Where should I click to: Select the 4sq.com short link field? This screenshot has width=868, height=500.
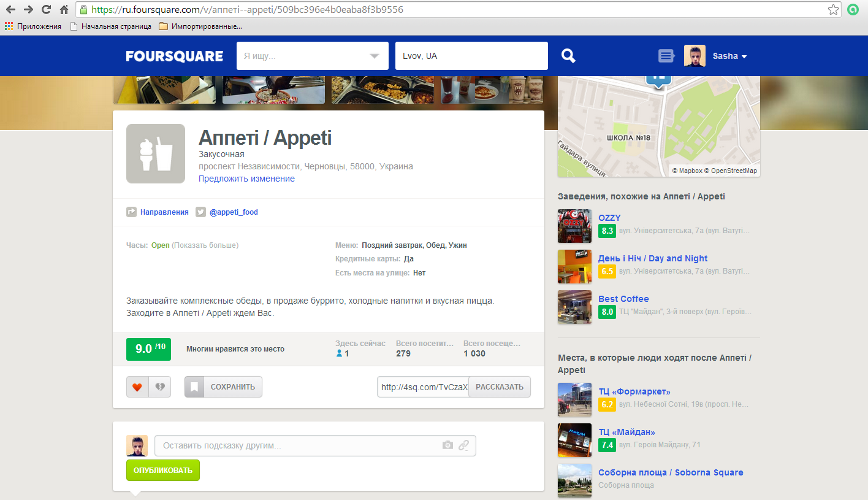coord(423,387)
